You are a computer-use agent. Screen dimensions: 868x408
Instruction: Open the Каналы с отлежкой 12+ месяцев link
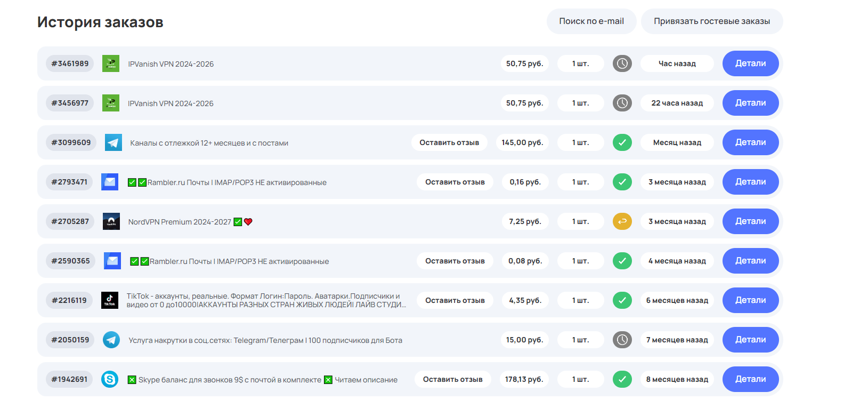tap(209, 143)
